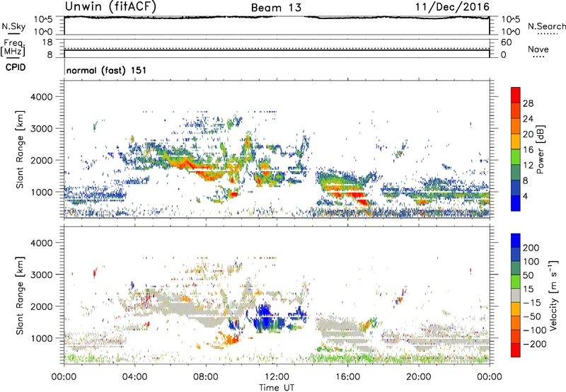
Task: Click the "20" label on the power colorbar
Action: coord(528,134)
